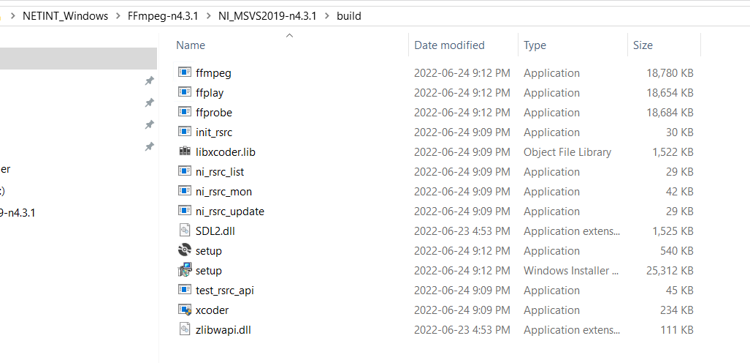Select the Windows Installer setup package icon
The image size is (750, 363).
coord(185,270)
